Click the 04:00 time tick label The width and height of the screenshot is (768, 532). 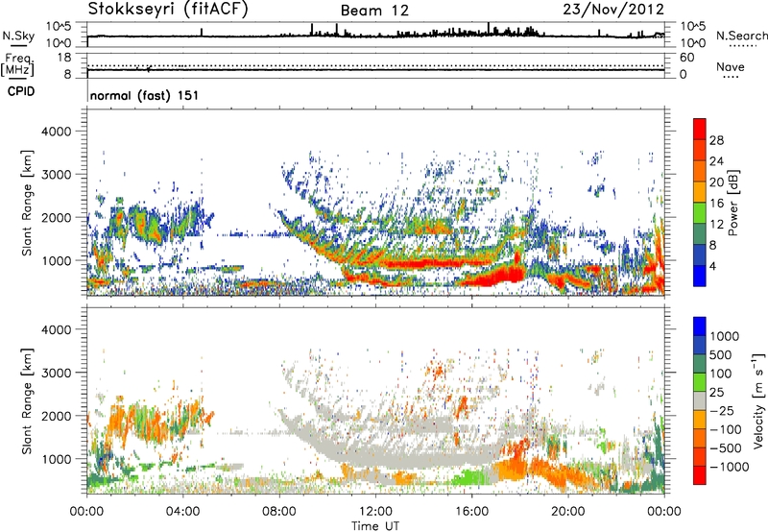pos(183,512)
